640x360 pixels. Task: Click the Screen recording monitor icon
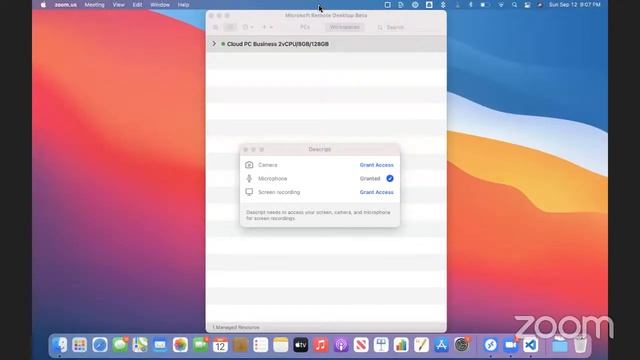click(249, 192)
